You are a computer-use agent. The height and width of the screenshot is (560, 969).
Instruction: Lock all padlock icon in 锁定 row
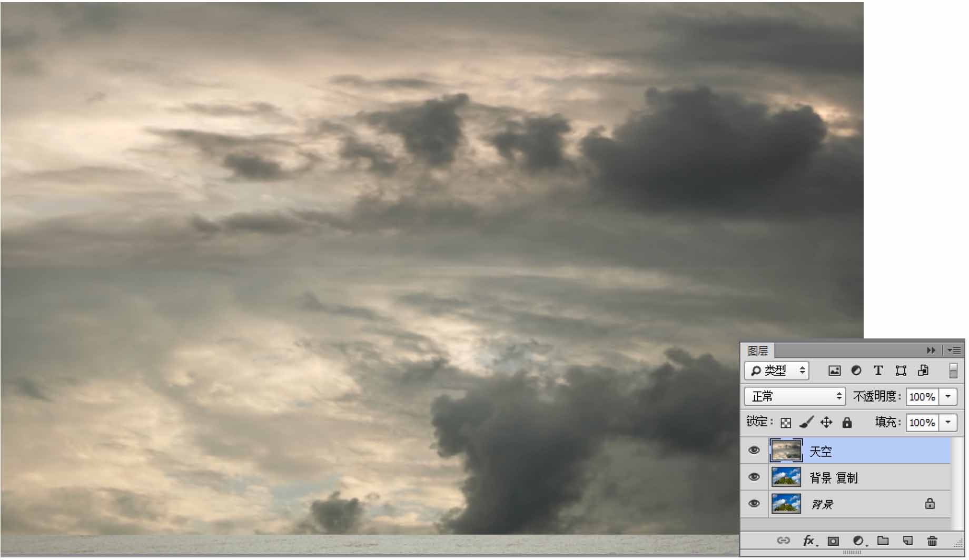point(847,422)
